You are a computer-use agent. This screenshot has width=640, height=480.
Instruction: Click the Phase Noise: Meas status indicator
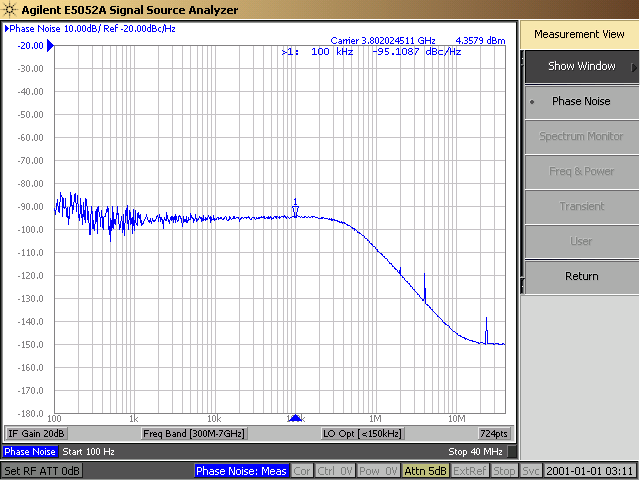click(241, 471)
